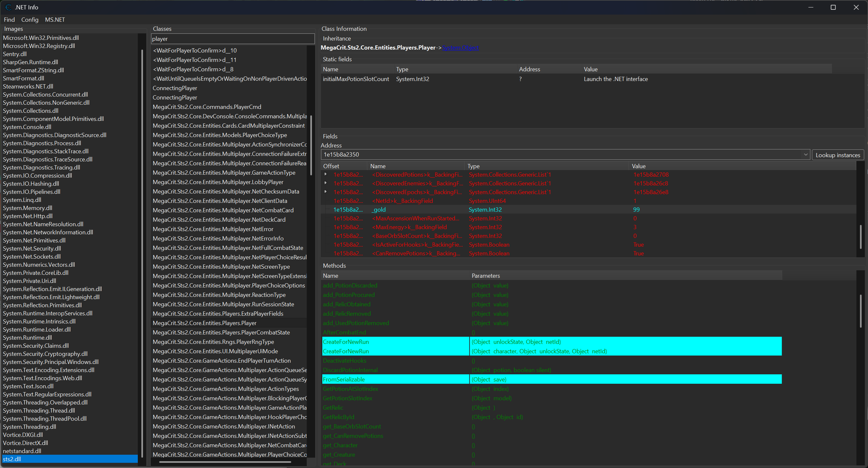The height and width of the screenshot is (468, 868).
Task: Click the Methods list vertical scrollbar
Action: pos(860,311)
